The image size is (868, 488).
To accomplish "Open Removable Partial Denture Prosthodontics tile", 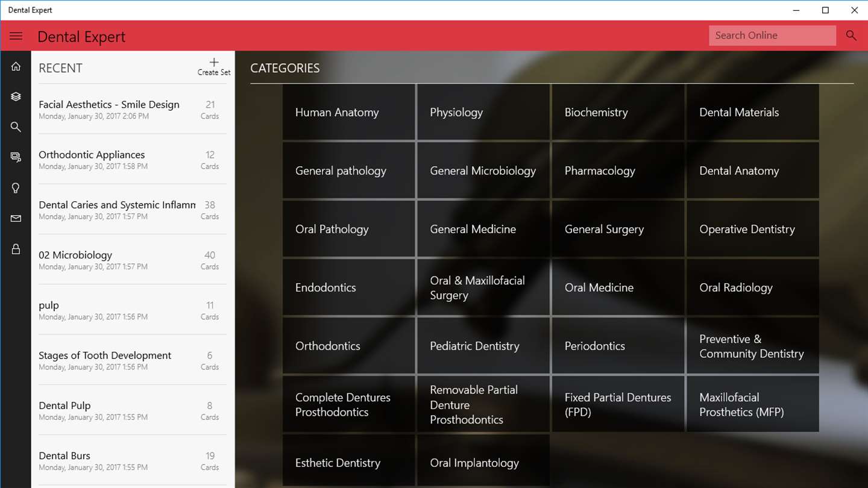I will click(483, 404).
